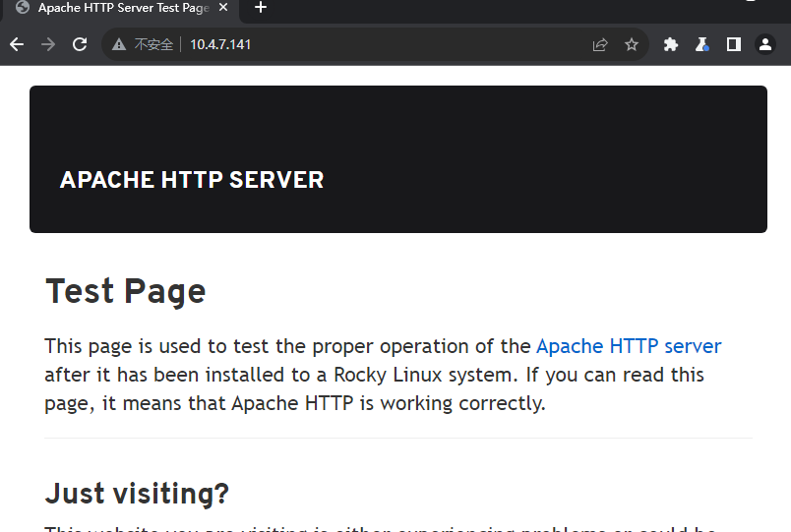Click the Test Page heading

tap(126, 291)
